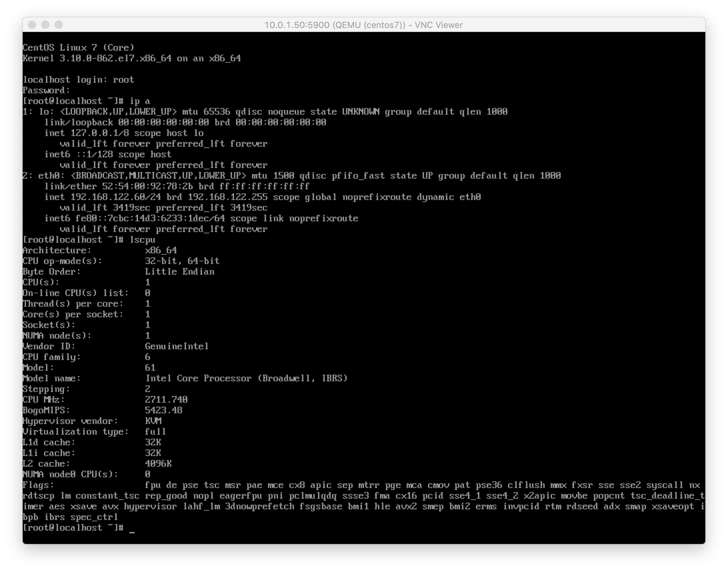
Task: Click the 'CentOS Linux 7 (Core)' banner line
Action: tap(78, 48)
